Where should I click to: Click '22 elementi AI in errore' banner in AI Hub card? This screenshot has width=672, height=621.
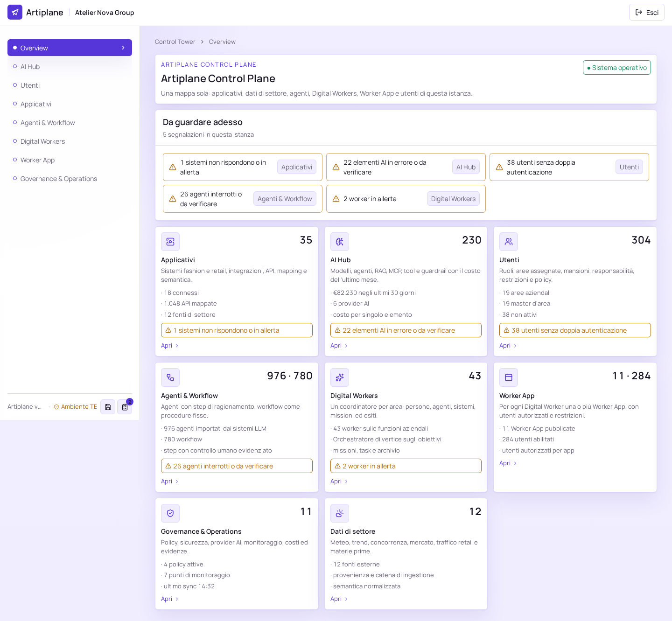(406, 330)
